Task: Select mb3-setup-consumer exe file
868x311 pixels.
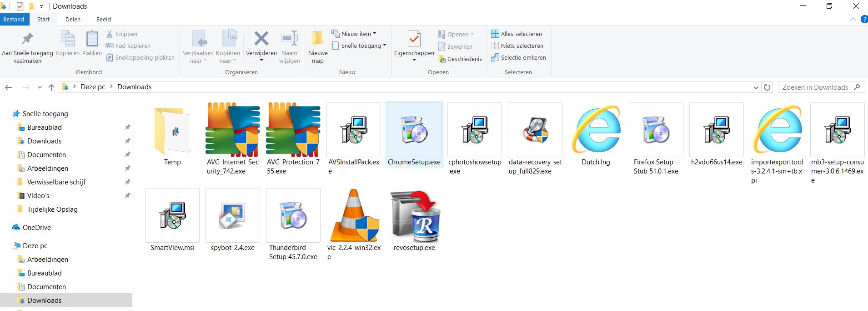Action: click(x=837, y=144)
